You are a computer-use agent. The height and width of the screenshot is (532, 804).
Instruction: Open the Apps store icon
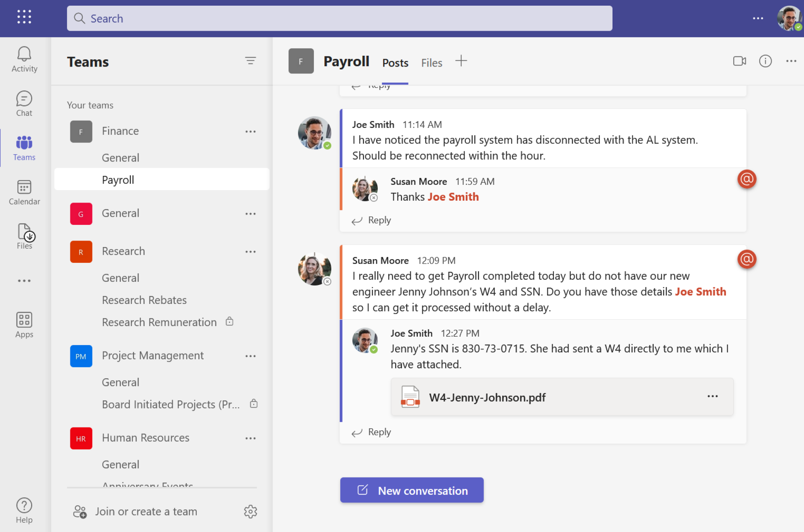click(24, 325)
